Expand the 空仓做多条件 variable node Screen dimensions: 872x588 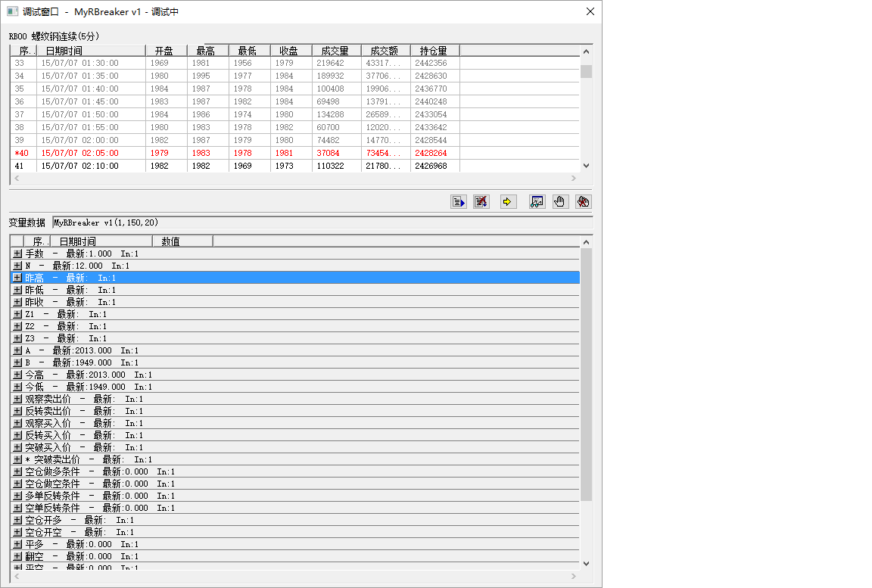[x=17, y=471]
